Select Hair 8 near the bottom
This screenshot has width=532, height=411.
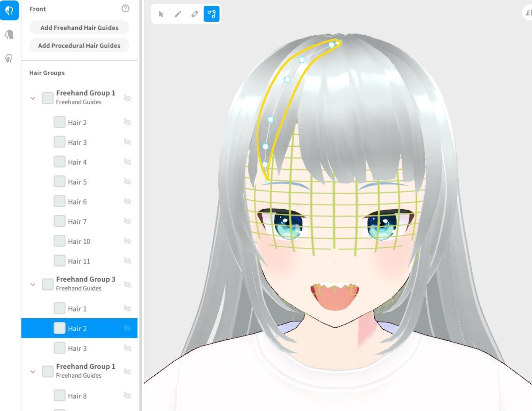click(78, 396)
